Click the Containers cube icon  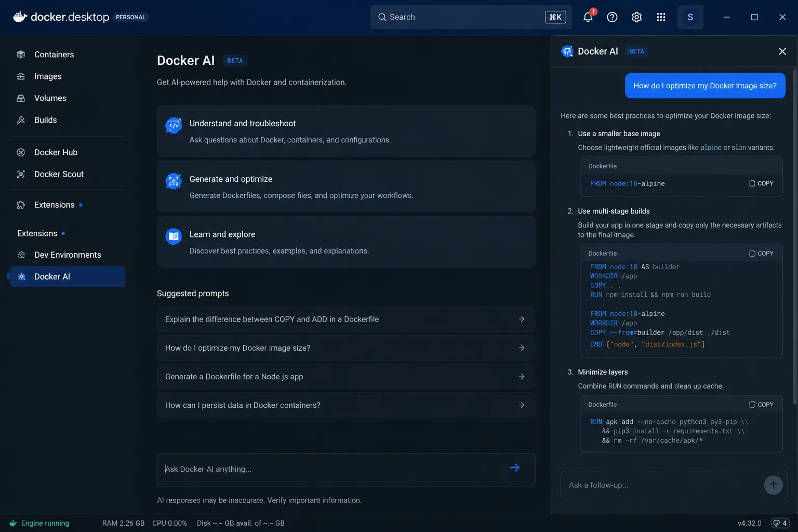[x=21, y=55]
